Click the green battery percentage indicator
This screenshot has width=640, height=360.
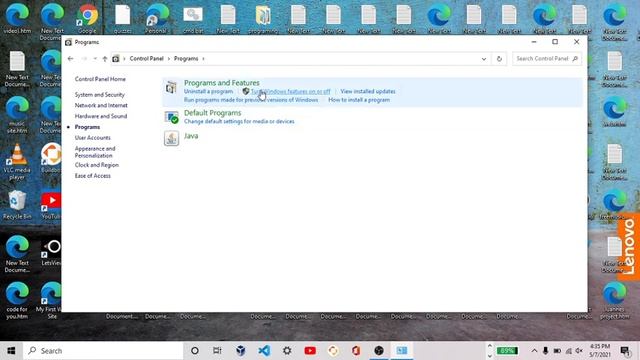click(x=507, y=351)
